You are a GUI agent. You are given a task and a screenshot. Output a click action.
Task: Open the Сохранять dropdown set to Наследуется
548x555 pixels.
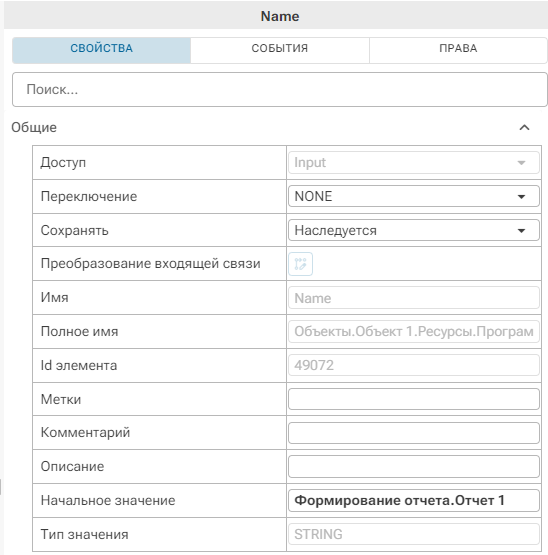pyautogui.click(x=414, y=230)
